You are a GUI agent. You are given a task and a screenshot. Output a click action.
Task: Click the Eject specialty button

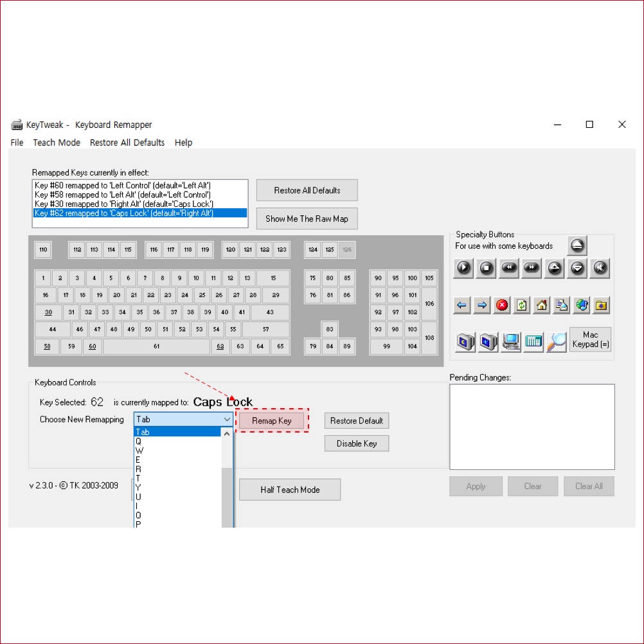(x=577, y=246)
